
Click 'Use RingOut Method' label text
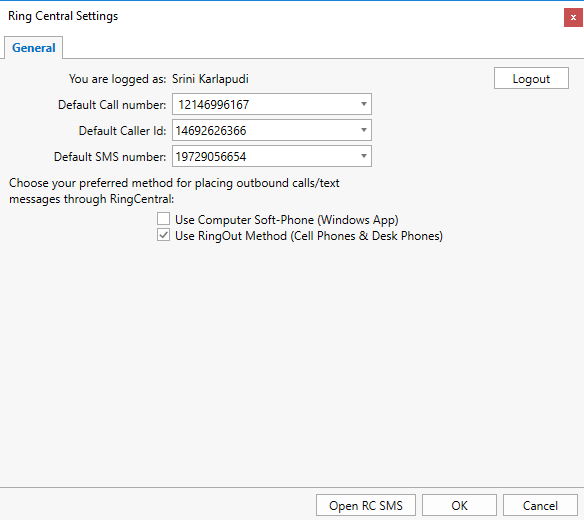[x=309, y=236]
